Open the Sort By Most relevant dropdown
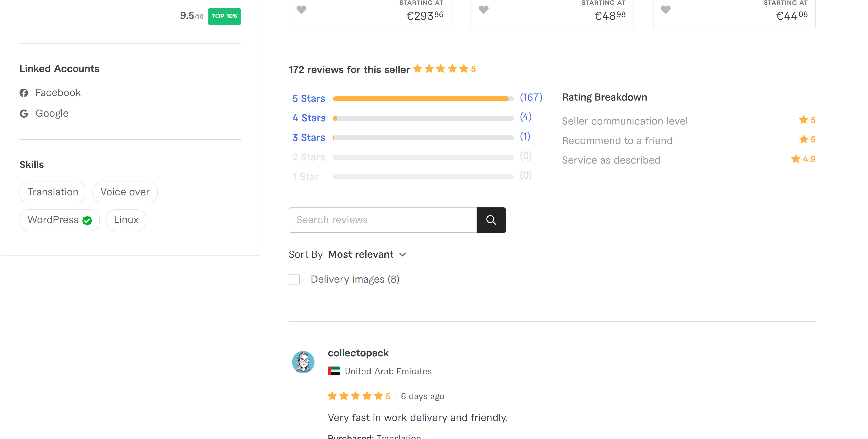 (x=360, y=254)
